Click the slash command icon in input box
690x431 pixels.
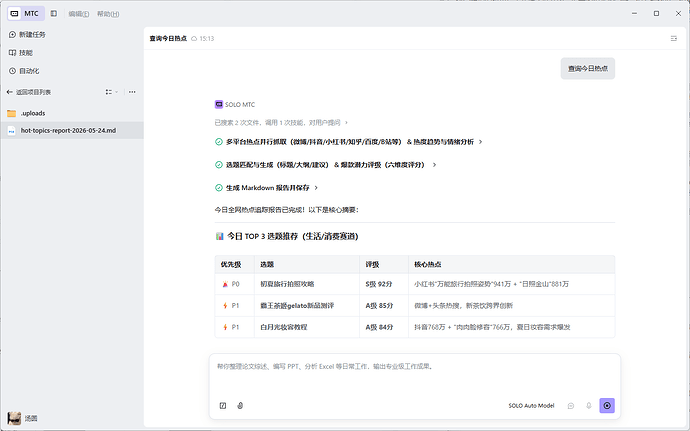pyautogui.click(x=223, y=405)
